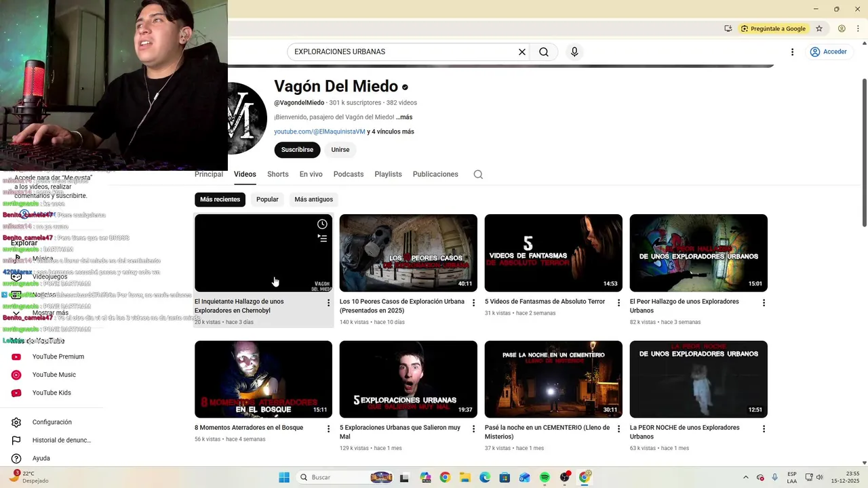Open taskbar volume speaker icon

pos(819,477)
